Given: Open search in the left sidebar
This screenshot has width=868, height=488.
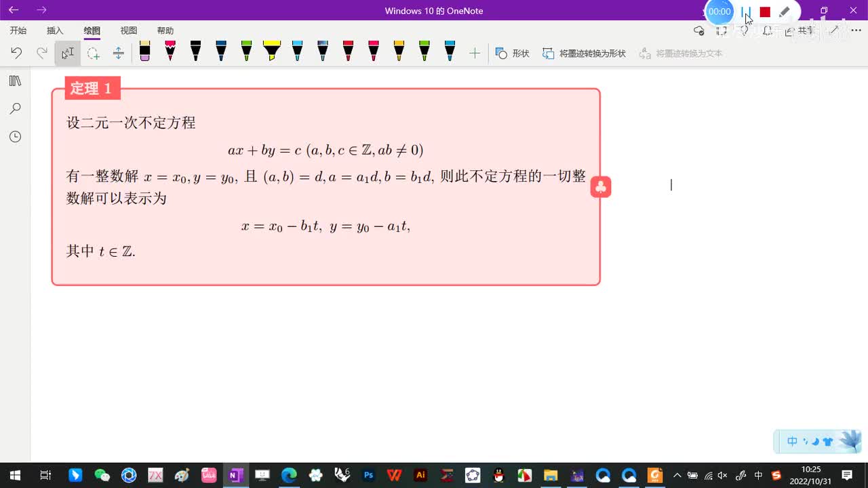Looking at the screenshot, I should tap(15, 108).
